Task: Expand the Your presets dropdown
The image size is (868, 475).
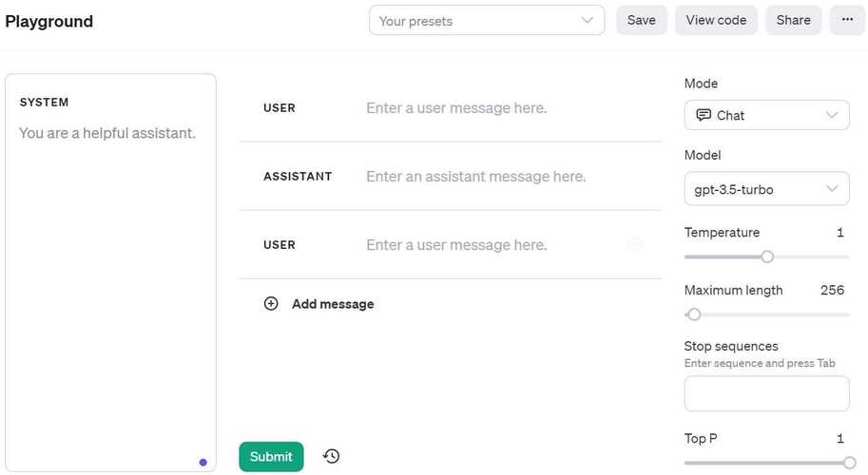Action: tap(487, 21)
